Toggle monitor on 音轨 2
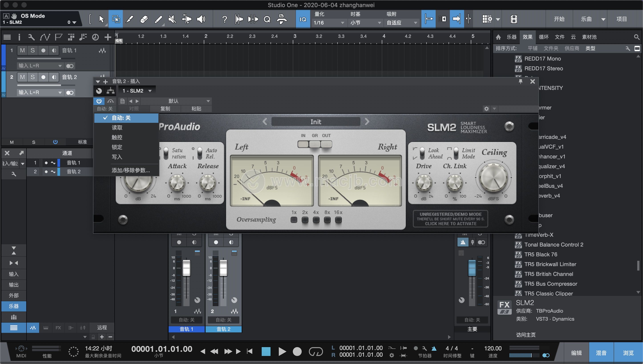 54,77
